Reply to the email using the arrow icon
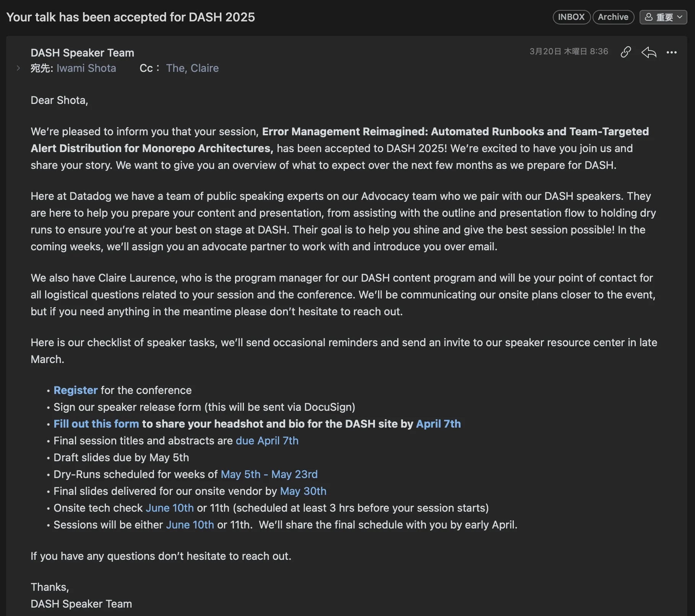Screen dimensions: 695x616 tap(649, 52)
